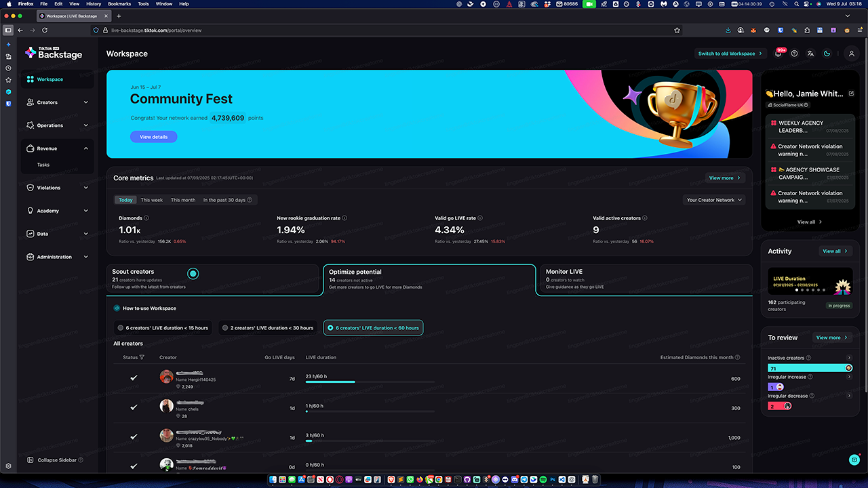Click the Inactive creators progress bar
The image size is (868, 488).
point(809,368)
